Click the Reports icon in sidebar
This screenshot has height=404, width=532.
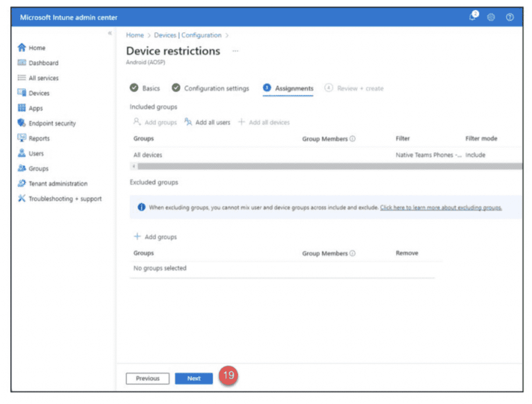[x=22, y=138]
